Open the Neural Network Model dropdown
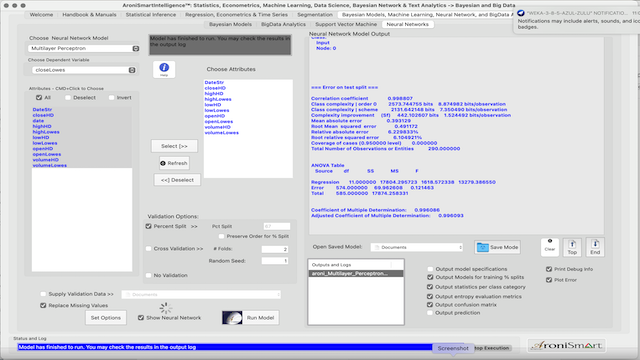The width and height of the screenshot is (640, 360). pyautogui.click(x=83, y=48)
